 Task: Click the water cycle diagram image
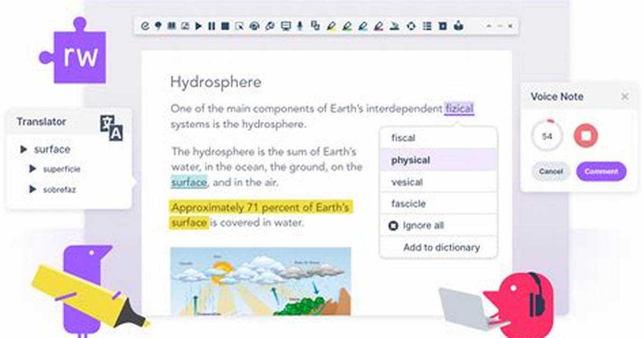point(261,281)
